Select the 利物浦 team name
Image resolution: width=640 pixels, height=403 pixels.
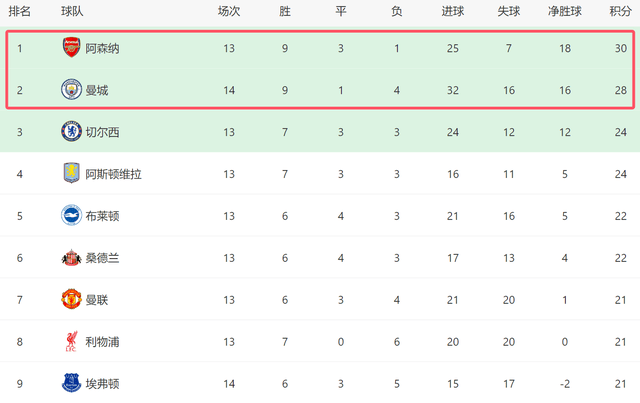104,342
